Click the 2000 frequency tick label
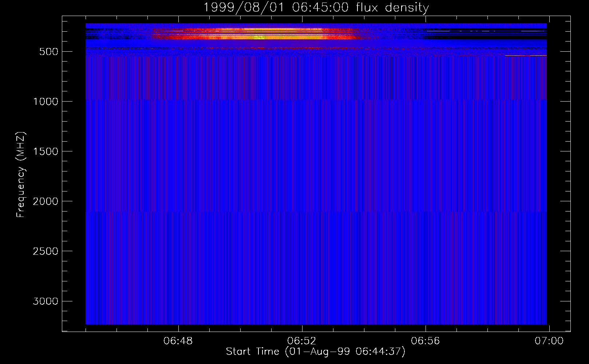 click(x=46, y=201)
